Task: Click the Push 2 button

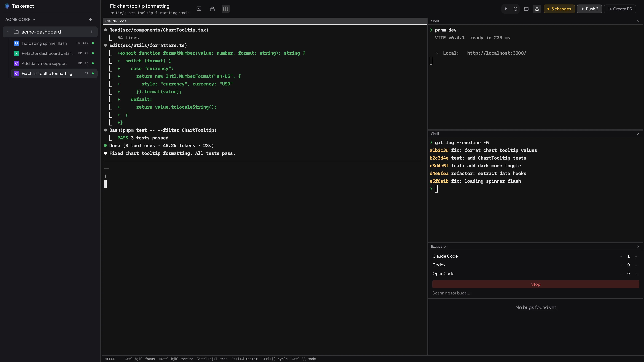Action: tap(589, 9)
